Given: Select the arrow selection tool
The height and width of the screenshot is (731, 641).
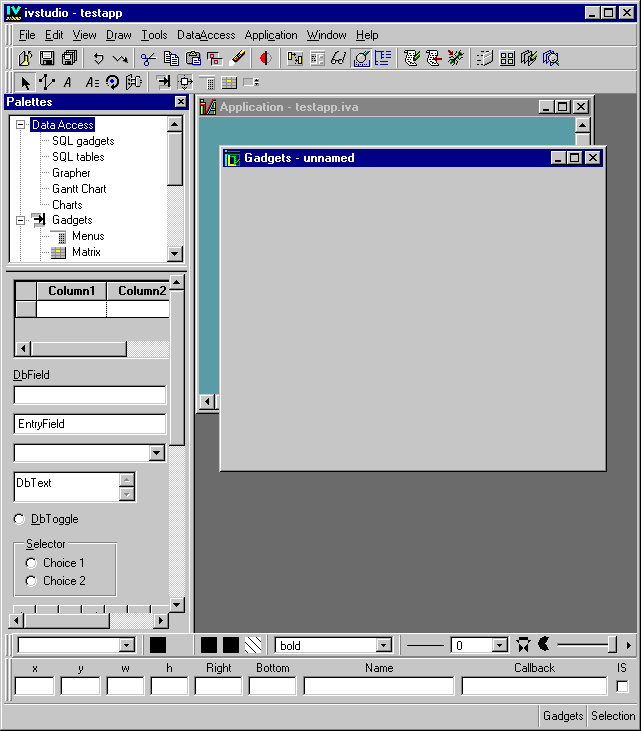Looking at the screenshot, I should 25,83.
